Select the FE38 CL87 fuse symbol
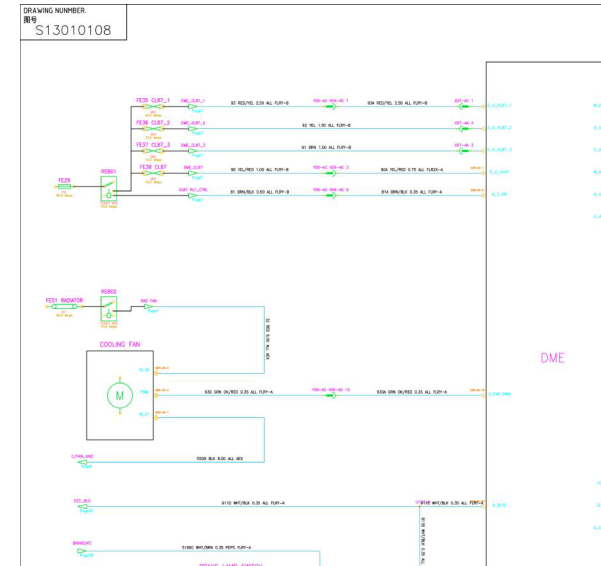The image size is (601, 566). 153,173
